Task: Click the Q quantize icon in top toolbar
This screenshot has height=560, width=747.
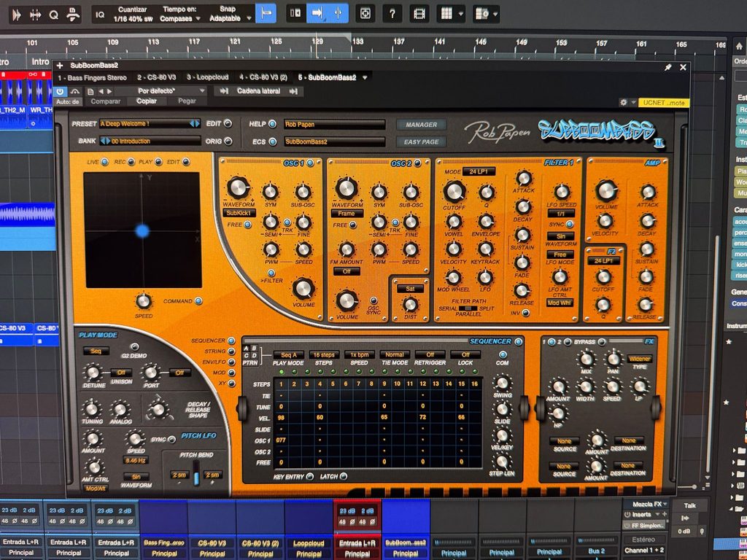Action: [53, 15]
